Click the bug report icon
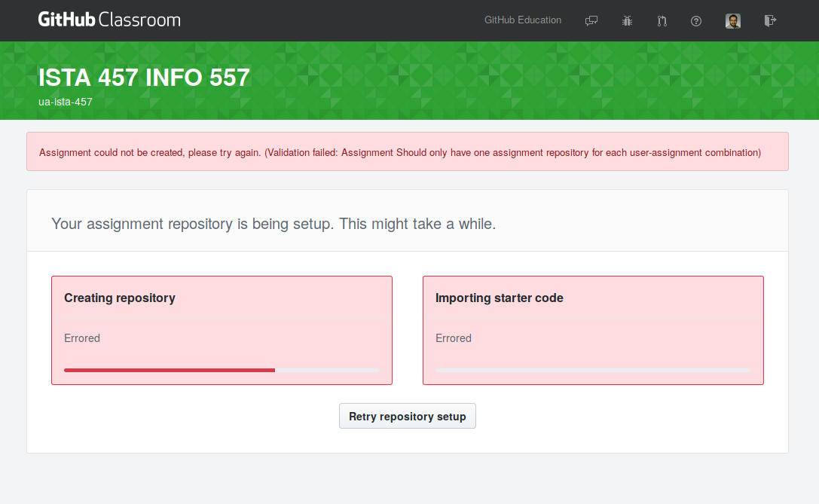 click(626, 20)
